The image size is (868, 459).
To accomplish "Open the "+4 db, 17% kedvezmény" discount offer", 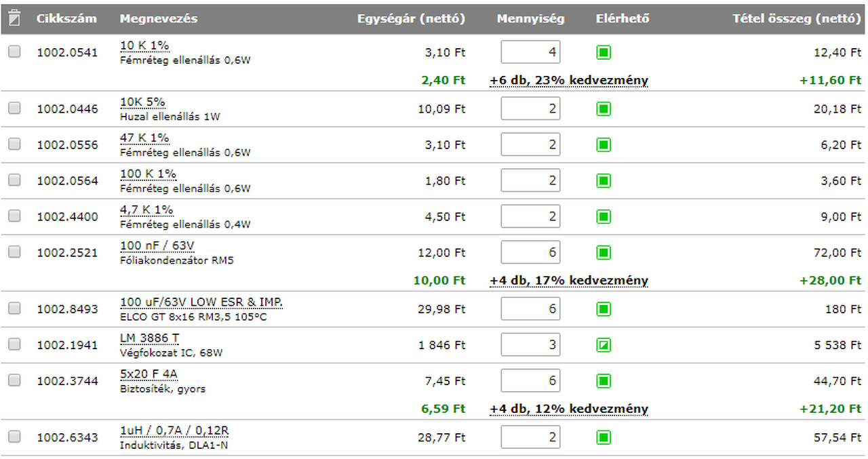I will pyautogui.click(x=569, y=281).
